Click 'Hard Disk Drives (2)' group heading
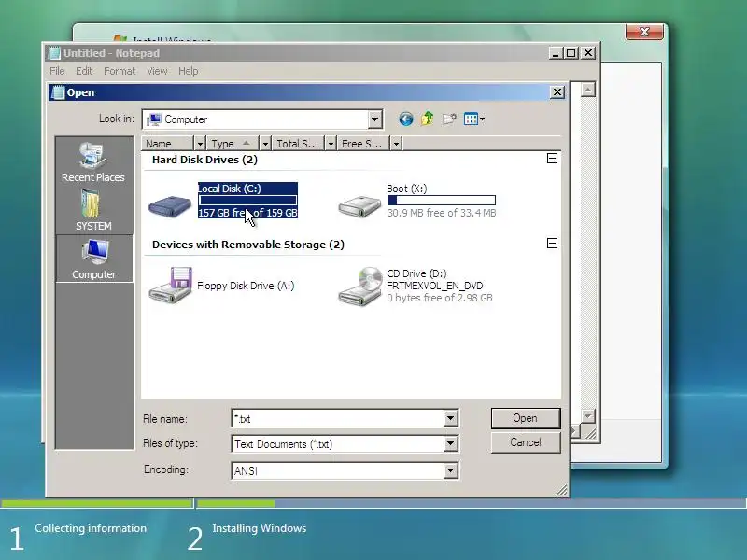This screenshot has width=747, height=560. (x=204, y=160)
